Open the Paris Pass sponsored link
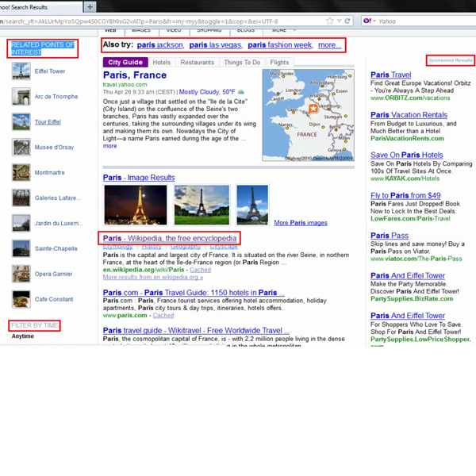This screenshot has height=476, width=476. pos(390,236)
